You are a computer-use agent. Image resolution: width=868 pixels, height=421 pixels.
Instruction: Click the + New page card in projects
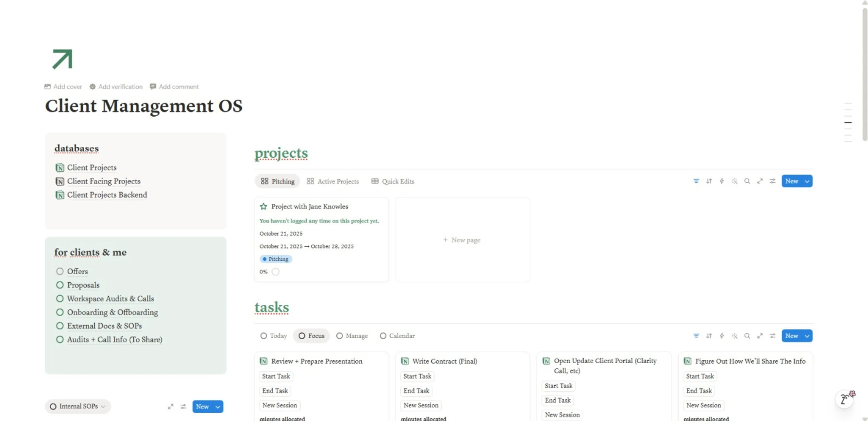pyautogui.click(x=462, y=240)
